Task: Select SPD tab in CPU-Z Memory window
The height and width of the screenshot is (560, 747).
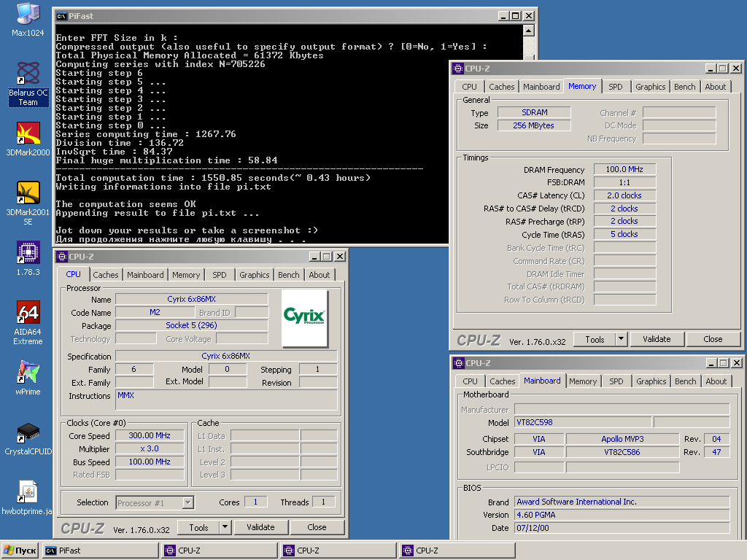Action: tap(616, 87)
